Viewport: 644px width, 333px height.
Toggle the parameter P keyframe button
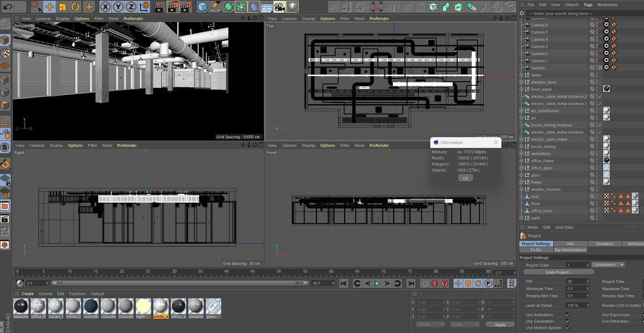(x=488, y=283)
